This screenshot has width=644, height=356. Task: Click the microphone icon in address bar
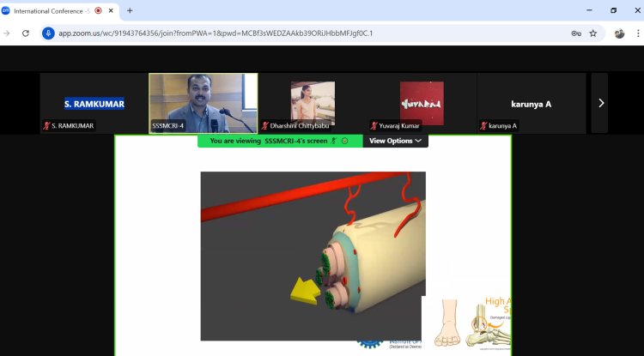48,33
